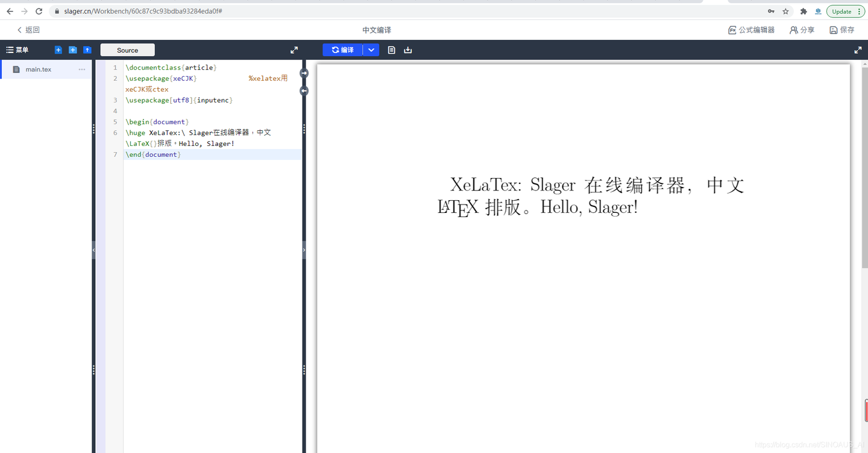
Task: Toggle the bookmark star in address bar
Action: (x=785, y=11)
